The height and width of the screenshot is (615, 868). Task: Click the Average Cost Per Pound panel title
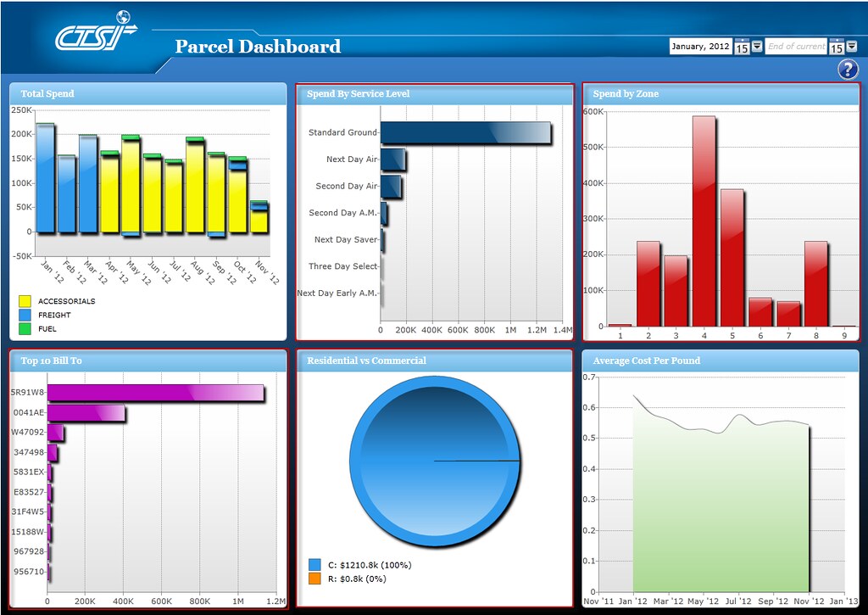pyautogui.click(x=647, y=360)
